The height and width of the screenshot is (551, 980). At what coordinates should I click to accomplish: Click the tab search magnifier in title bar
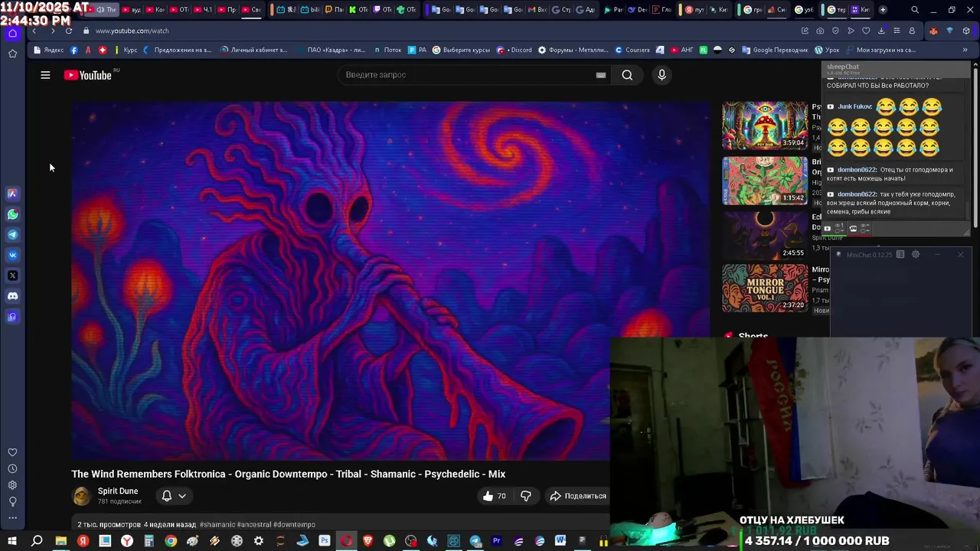915,10
